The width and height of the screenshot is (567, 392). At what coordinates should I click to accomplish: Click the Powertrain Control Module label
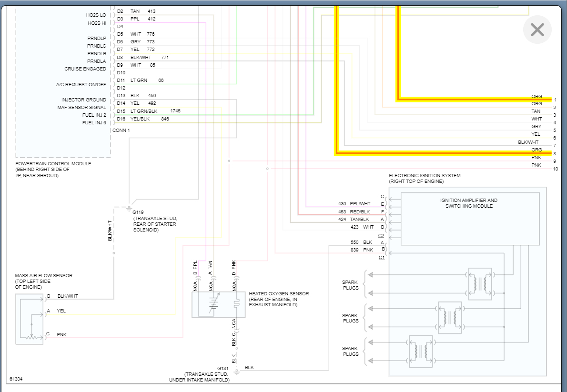coord(53,164)
